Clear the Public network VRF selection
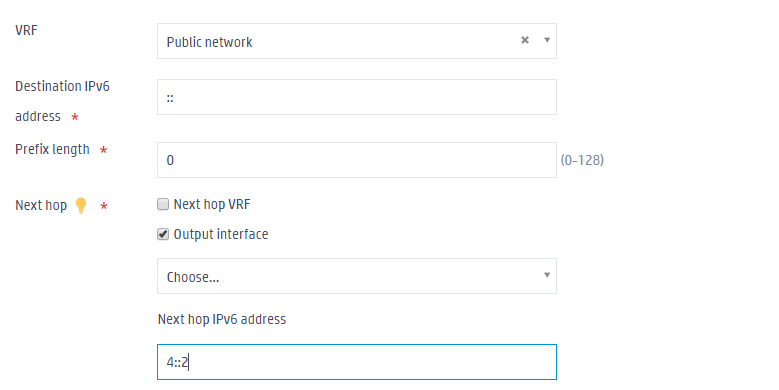The width and height of the screenshot is (779, 390). click(x=525, y=40)
